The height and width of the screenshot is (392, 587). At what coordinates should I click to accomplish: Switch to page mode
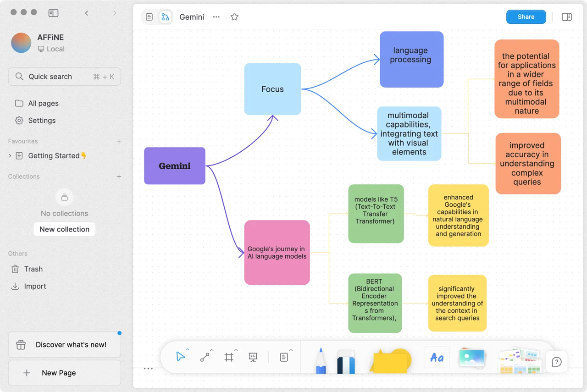click(150, 17)
